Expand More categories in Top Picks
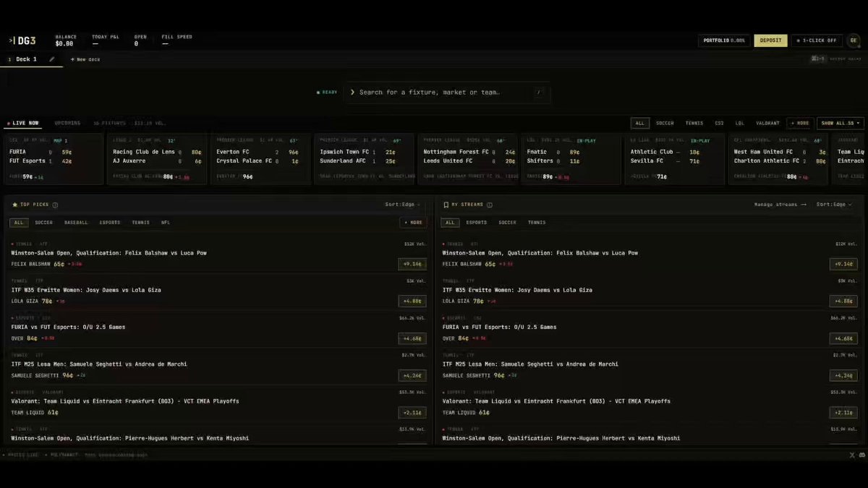868x488 pixels. tap(413, 223)
